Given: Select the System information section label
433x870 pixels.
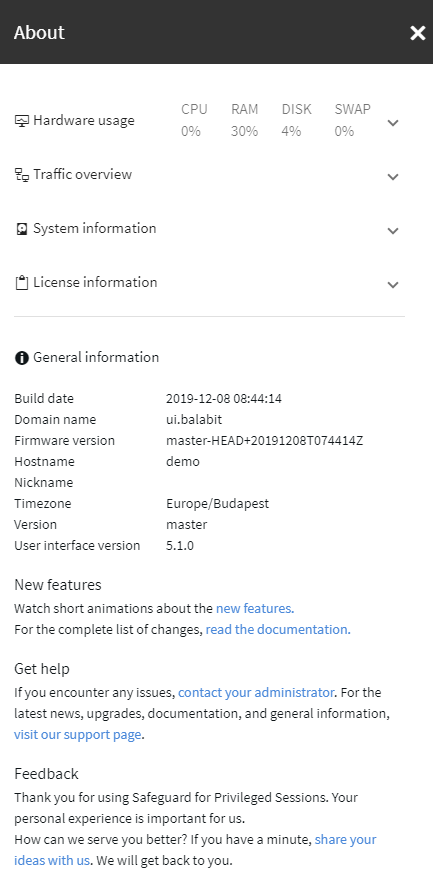Looking at the screenshot, I should (x=95, y=228).
